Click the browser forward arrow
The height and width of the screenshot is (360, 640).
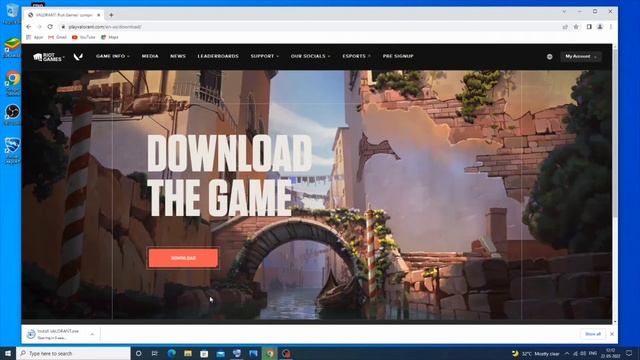[39, 27]
